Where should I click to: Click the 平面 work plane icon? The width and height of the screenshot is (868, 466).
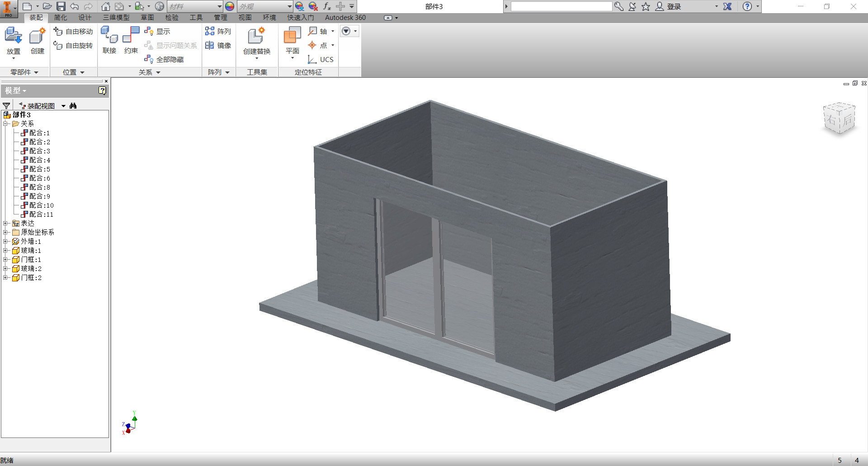pos(292,35)
